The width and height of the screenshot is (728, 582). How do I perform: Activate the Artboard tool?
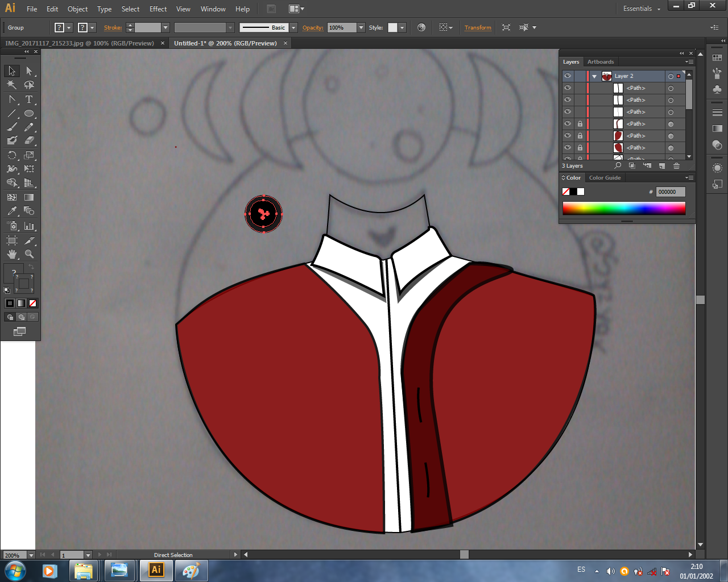pos(12,240)
